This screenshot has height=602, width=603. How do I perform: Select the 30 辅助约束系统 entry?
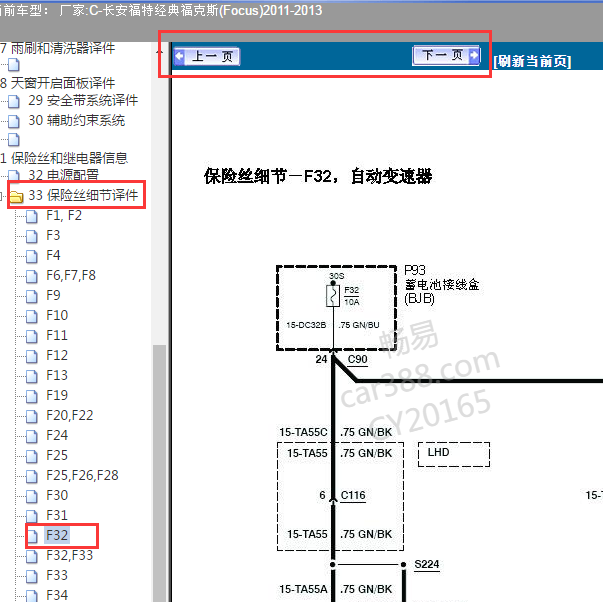point(77,120)
